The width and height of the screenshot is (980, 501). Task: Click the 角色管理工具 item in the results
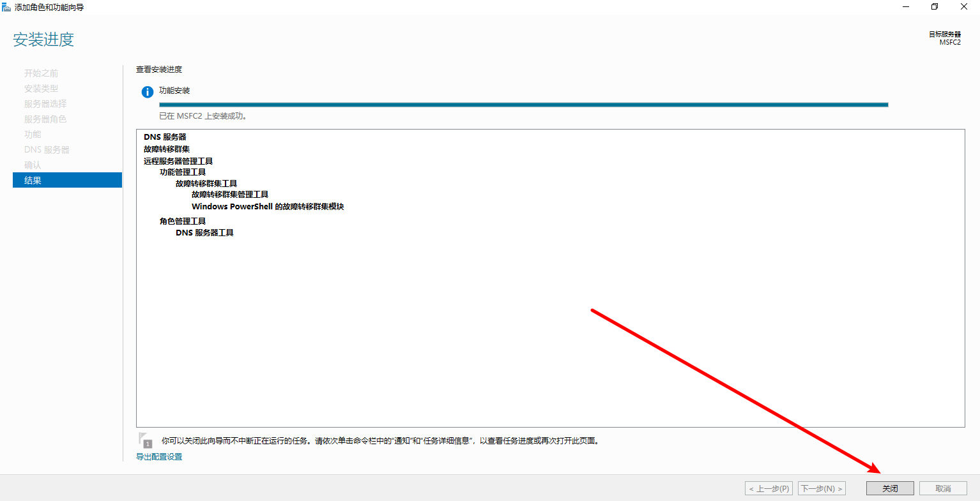(x=183, y=221)
